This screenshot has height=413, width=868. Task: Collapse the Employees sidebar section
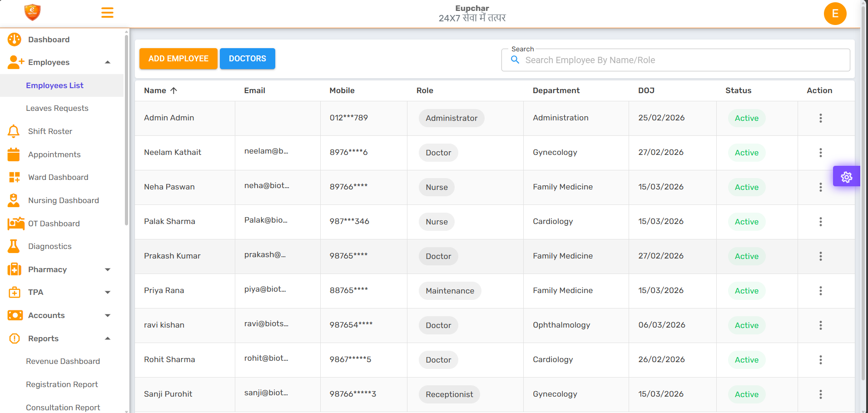coord(108,62)
